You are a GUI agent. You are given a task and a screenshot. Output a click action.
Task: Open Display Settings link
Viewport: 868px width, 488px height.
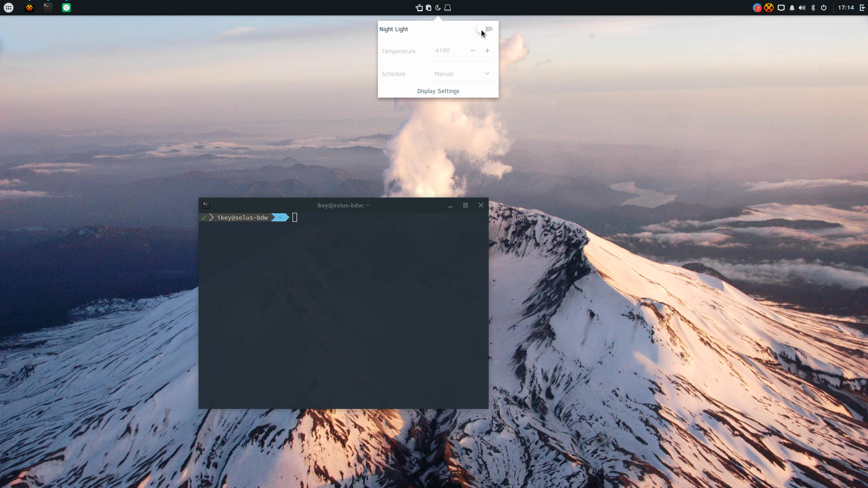(438, 91)
